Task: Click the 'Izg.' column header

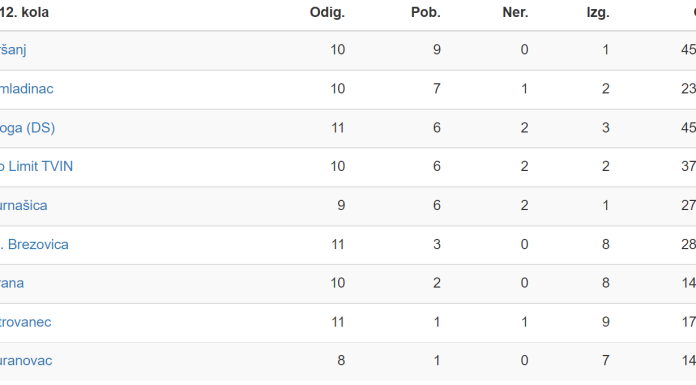Action: 598,12
